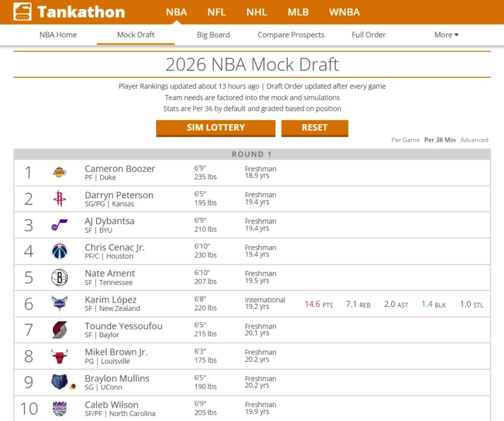Open the More navigation dropdown
This screenshot has width=504, height=421.
tap(446, 35)
